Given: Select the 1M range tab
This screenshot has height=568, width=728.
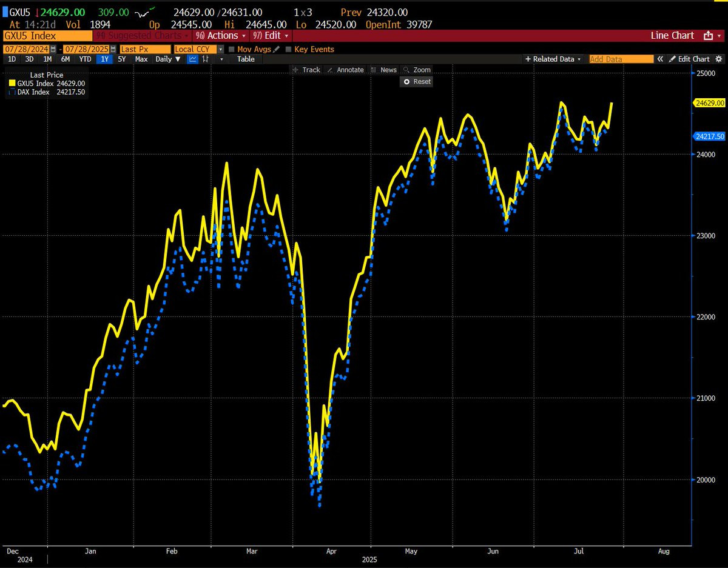Looking at the screenshot, I should pyautogui.click(x=47, y=59).
